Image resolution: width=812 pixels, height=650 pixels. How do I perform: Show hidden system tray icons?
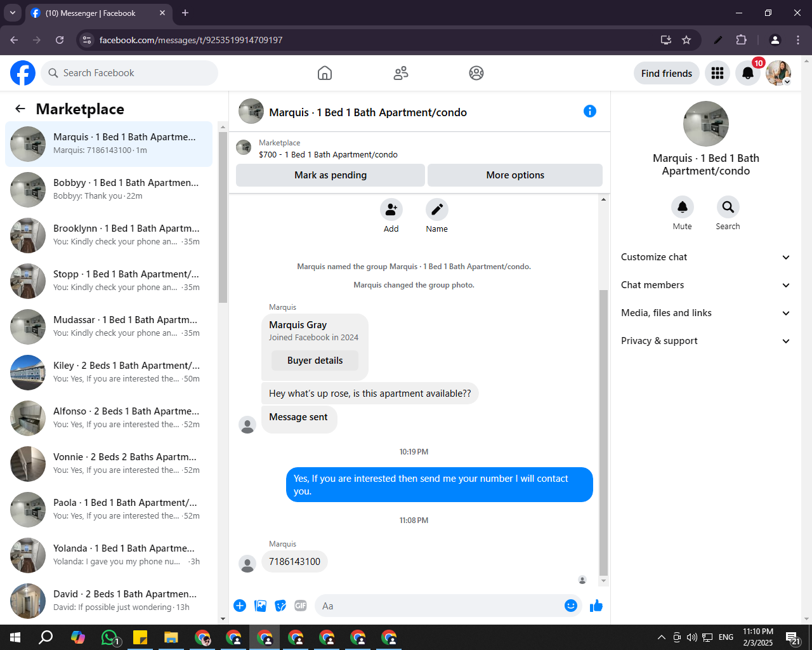coord(661,637)
